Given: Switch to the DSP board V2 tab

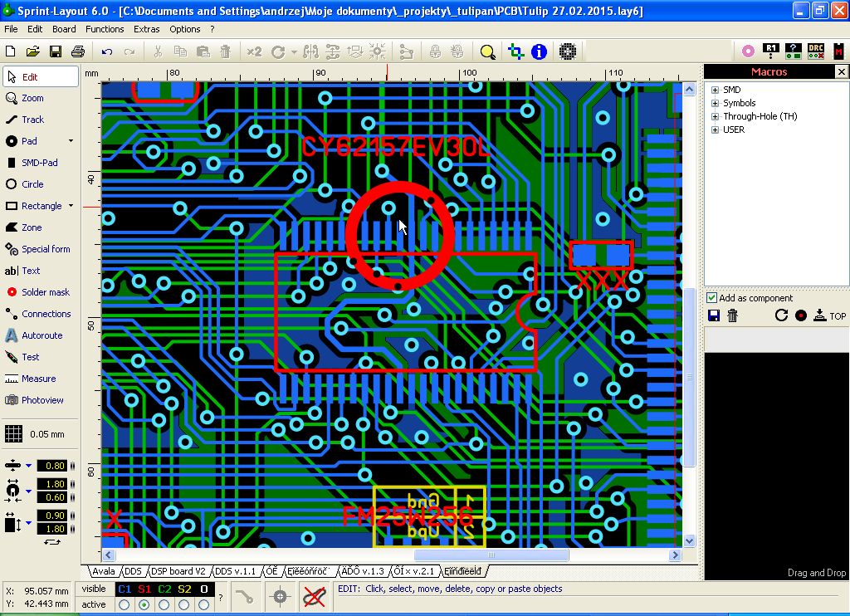Looking at the screenshot, I should (178, 571).
